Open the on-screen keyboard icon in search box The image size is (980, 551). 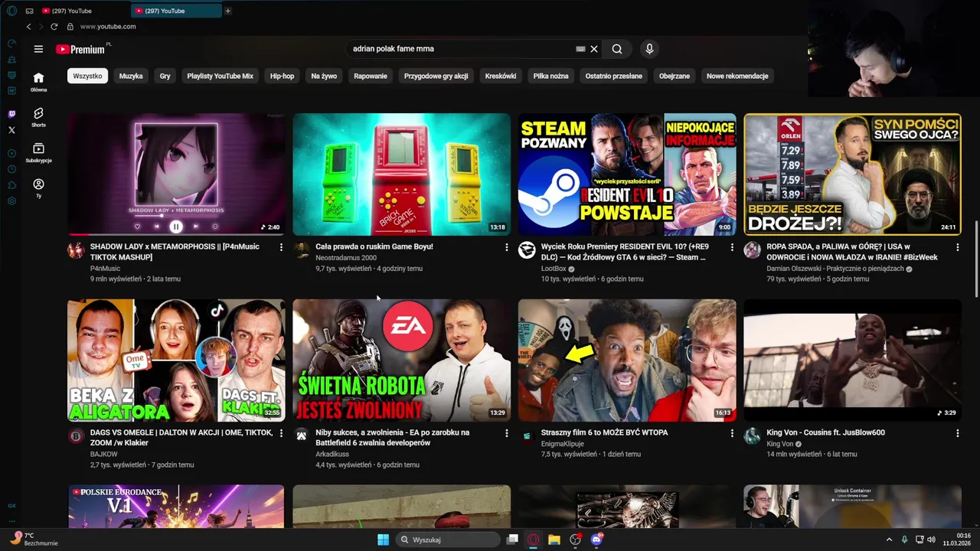(x=580, y=49)
